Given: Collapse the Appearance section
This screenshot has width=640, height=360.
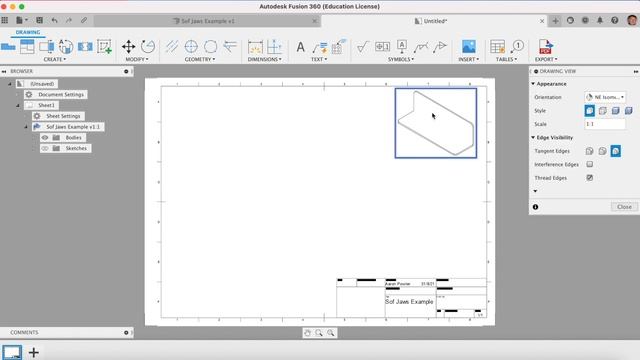Looking at the screenshot, I should [x=533, y=84].
